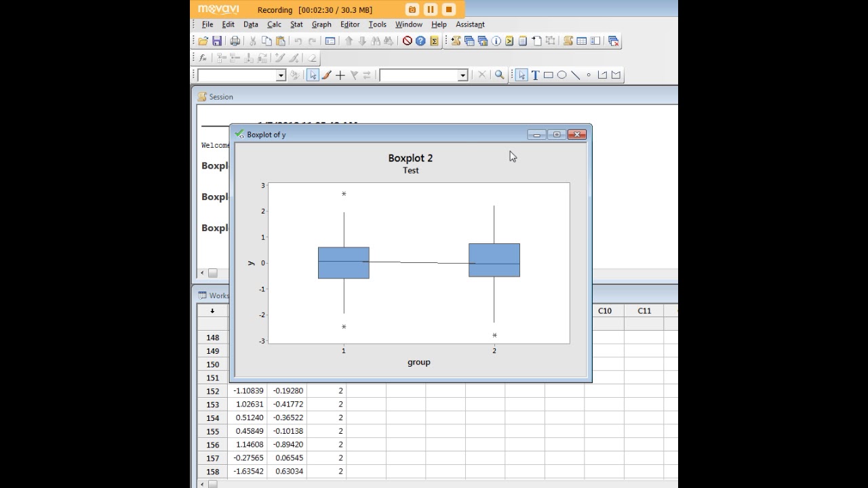
Task: Select the group 1 box in boxplot
Action: pos(344,263)
